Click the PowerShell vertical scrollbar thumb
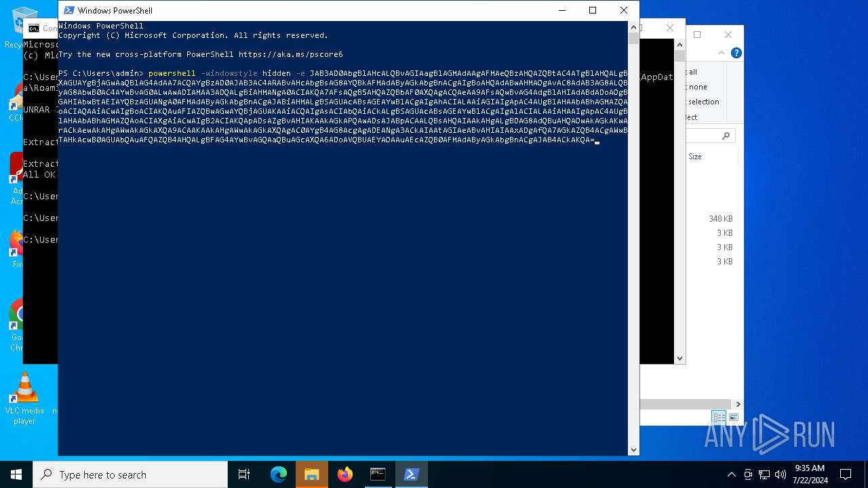 tap(634, 39)
